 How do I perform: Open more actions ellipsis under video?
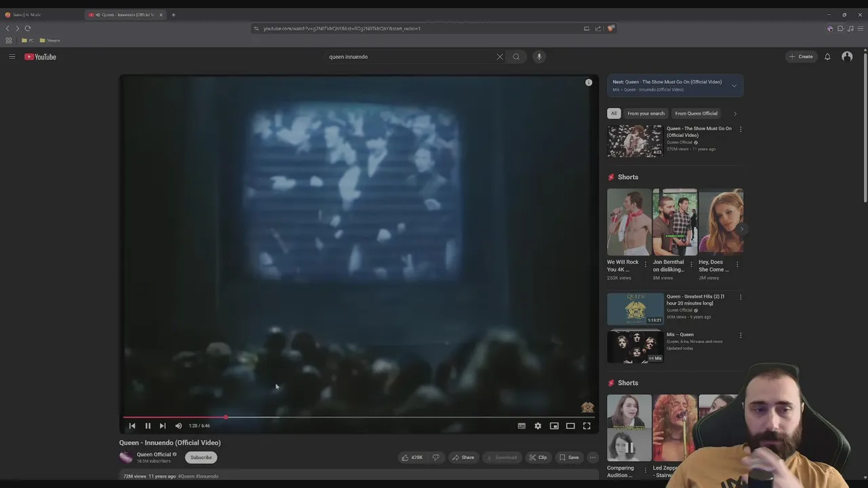tap(593, 457)
